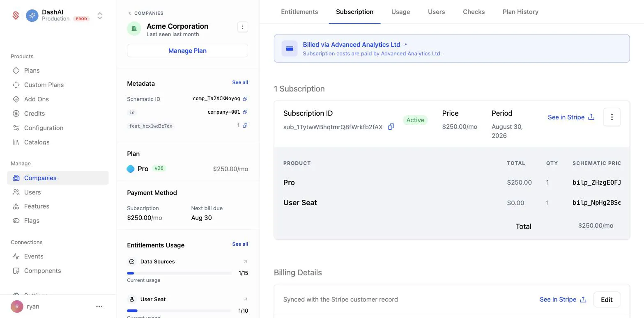Click the Pro product row name

(289, 183)
